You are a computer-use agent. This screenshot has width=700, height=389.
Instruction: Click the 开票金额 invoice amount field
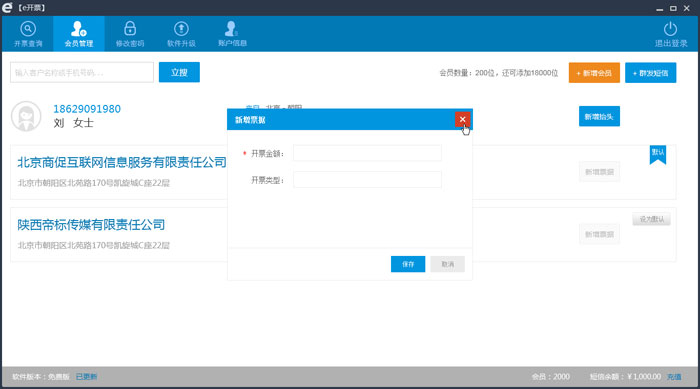tap(367, 153)
